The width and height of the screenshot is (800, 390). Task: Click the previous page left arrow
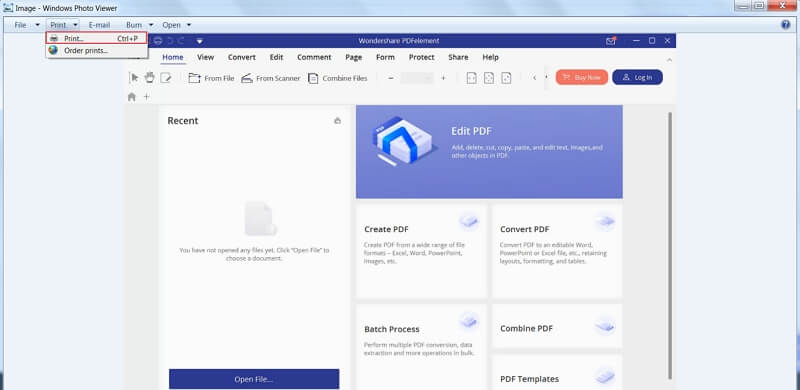pos(534,78)
